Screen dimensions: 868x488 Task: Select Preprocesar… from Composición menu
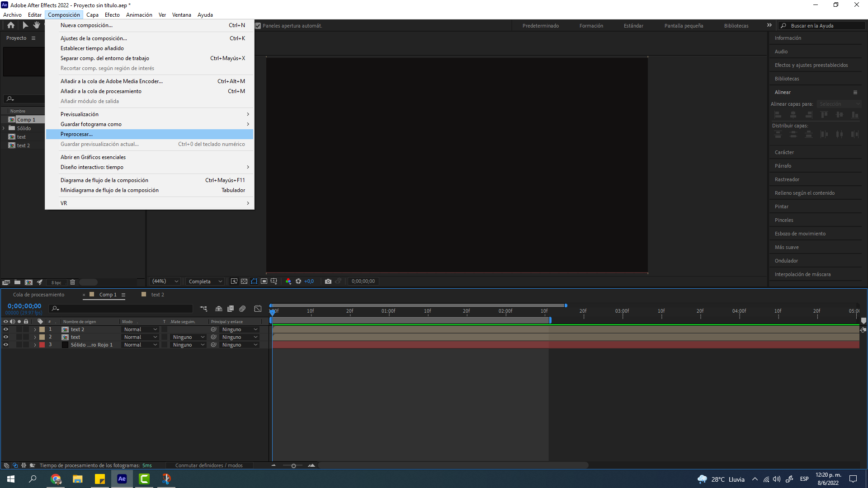tap(150, 134)
